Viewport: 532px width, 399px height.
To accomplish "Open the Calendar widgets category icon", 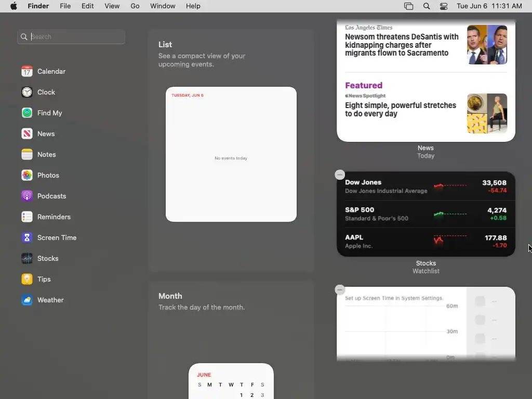I will coord(27,71).
